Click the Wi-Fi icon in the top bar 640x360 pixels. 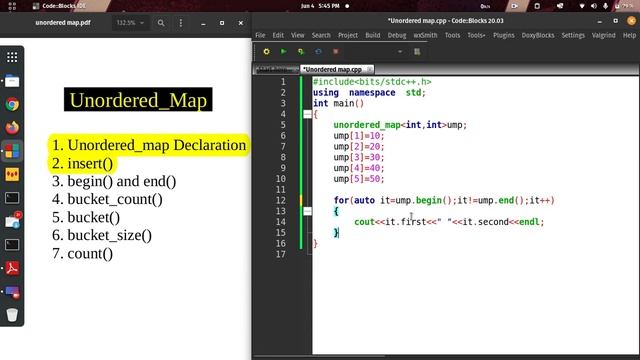coord(582,6)
